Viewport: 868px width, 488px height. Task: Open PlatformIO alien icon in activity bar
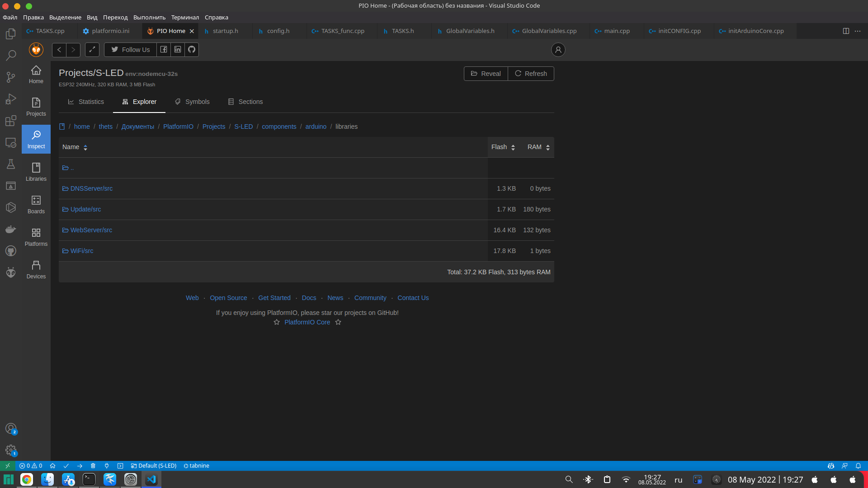(x=11, y=272)
